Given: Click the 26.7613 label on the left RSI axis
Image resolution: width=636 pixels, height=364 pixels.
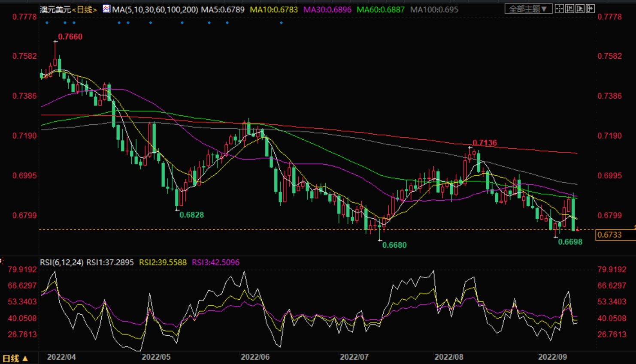Looking at the screenshot, I should (22, 334).
